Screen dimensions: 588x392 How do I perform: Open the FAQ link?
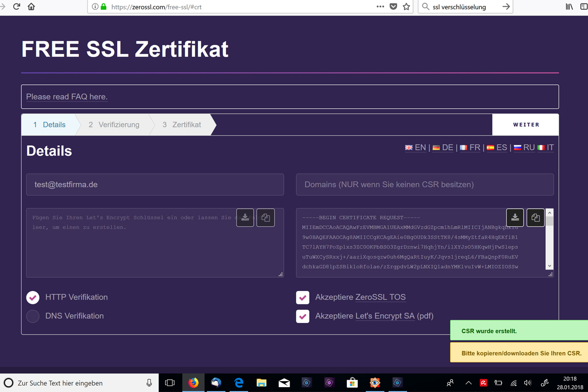coord(67,97)
